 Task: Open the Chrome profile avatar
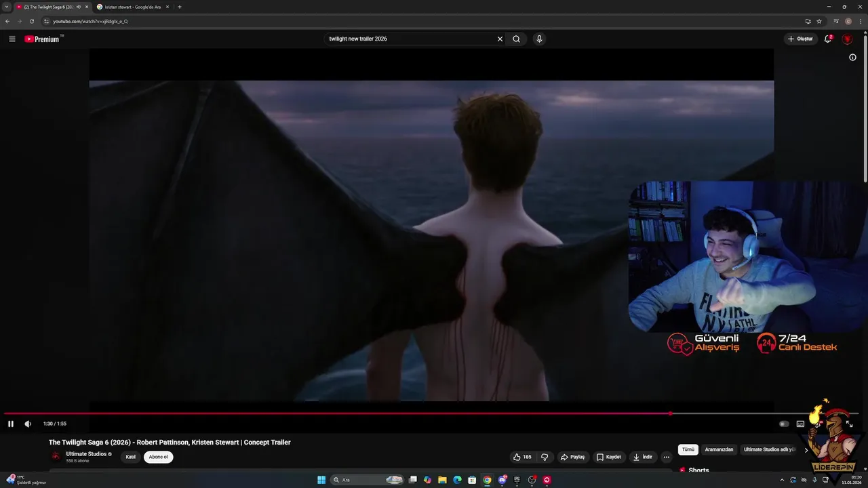pos(848,21)
